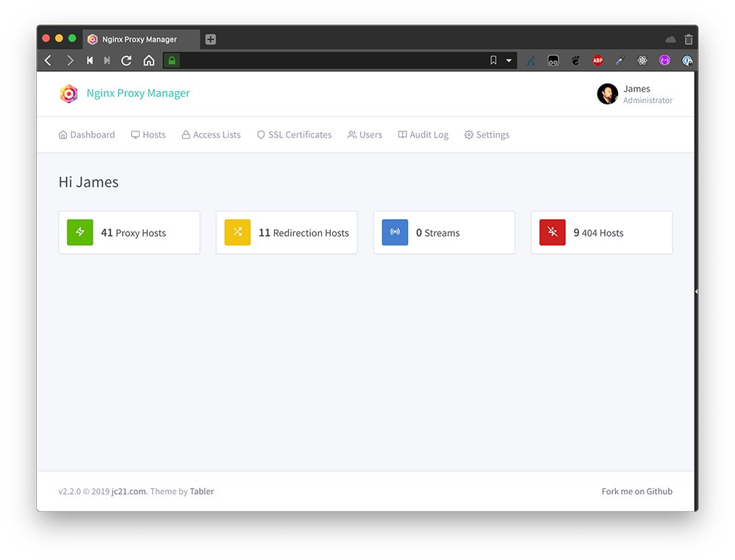Click the paw-print extension icon

click(x=576, y=60)
